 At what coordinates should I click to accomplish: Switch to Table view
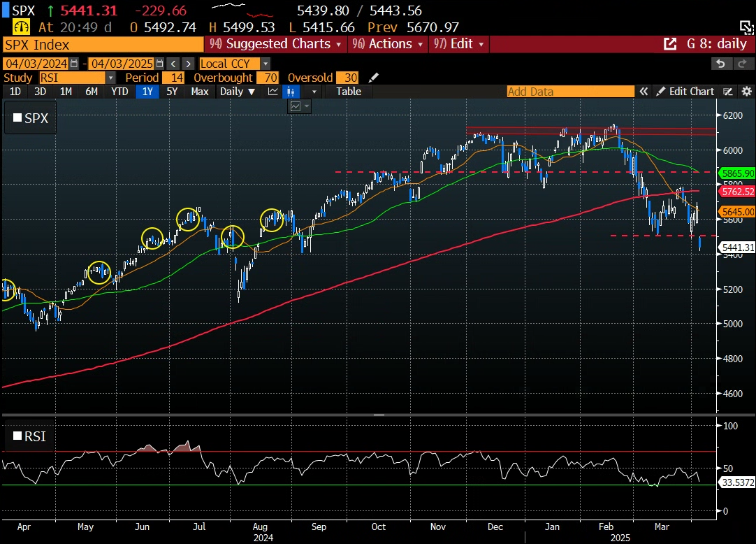coord(349,92)
